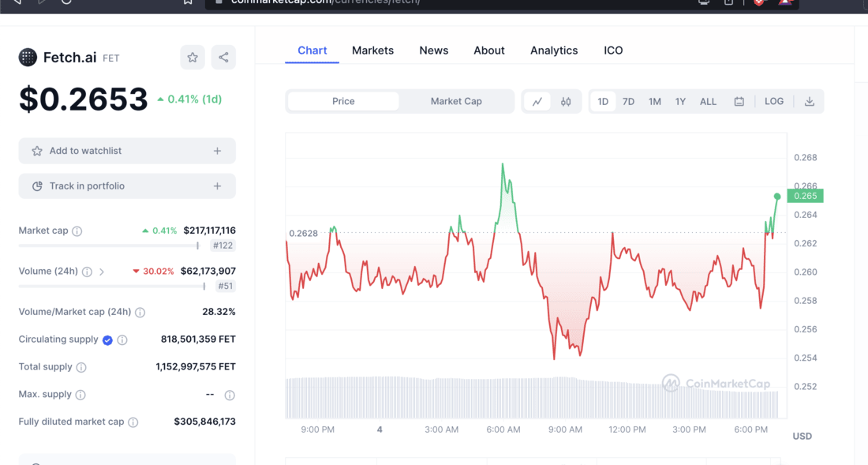The width and height of the screenshot is (868, 465).
Task: Toggle LOG scale on chart
Action: pyautogui.click(x=774, y=101)
